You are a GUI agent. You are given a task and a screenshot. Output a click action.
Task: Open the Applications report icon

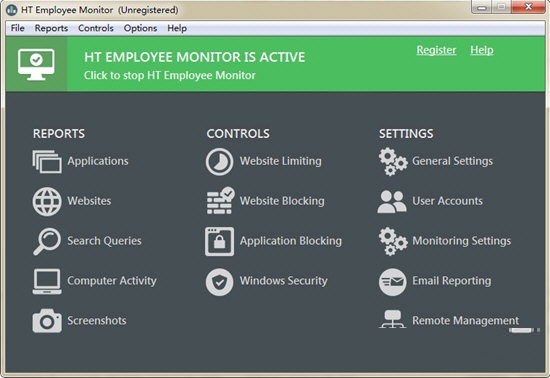click(47, 162)
